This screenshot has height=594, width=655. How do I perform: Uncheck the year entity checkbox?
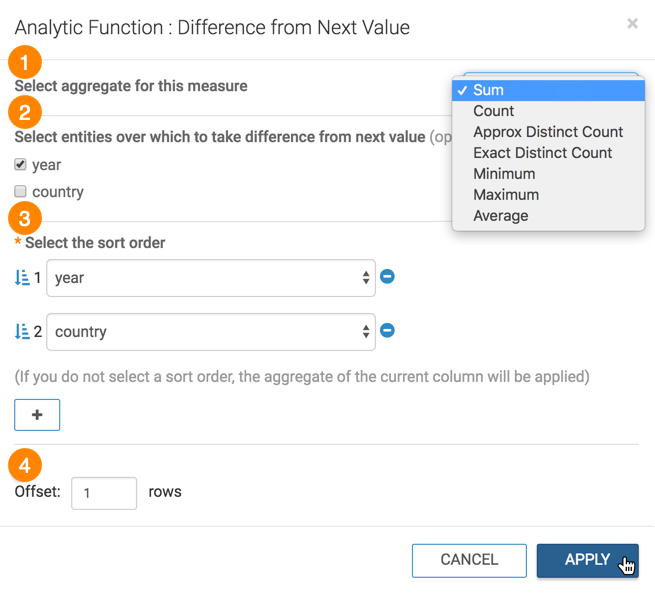21,165
